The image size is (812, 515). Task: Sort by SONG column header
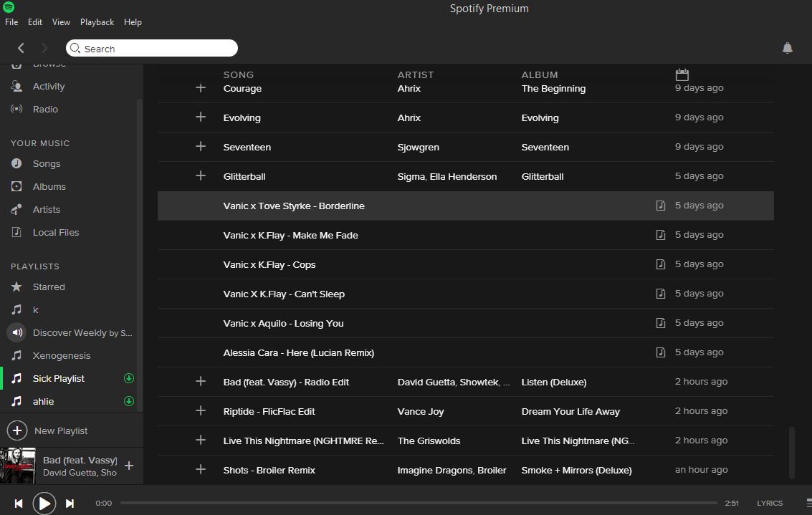[238, 74]
